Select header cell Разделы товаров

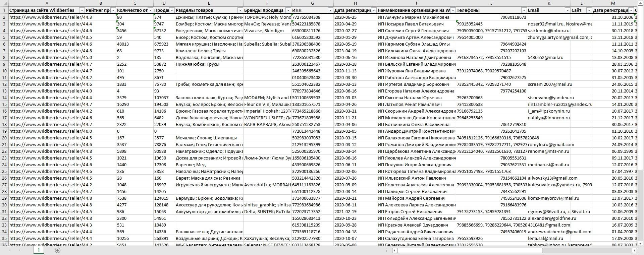pos(209,10)
